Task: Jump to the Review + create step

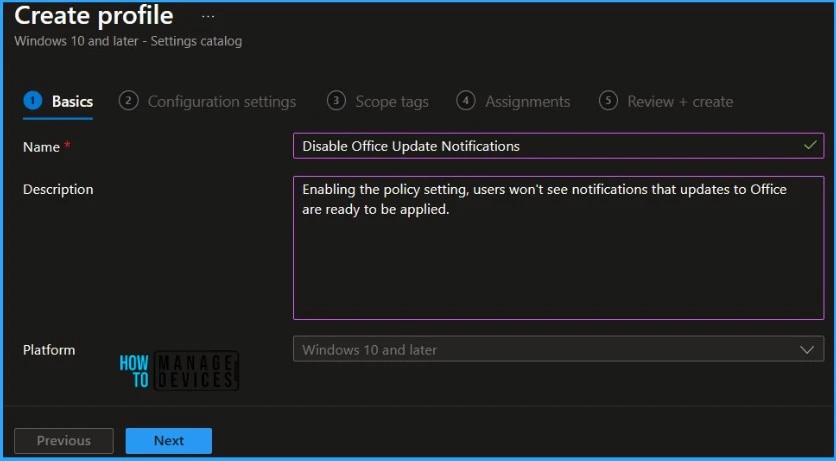Action: point(666,101)
